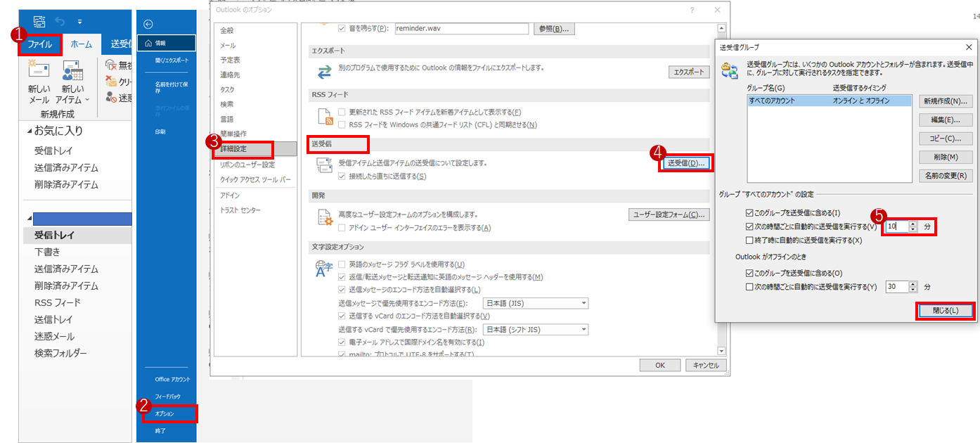Select リボンのユーザー設定 category
The width and height of the screenshot is (980, 443).
pos(247,165)
